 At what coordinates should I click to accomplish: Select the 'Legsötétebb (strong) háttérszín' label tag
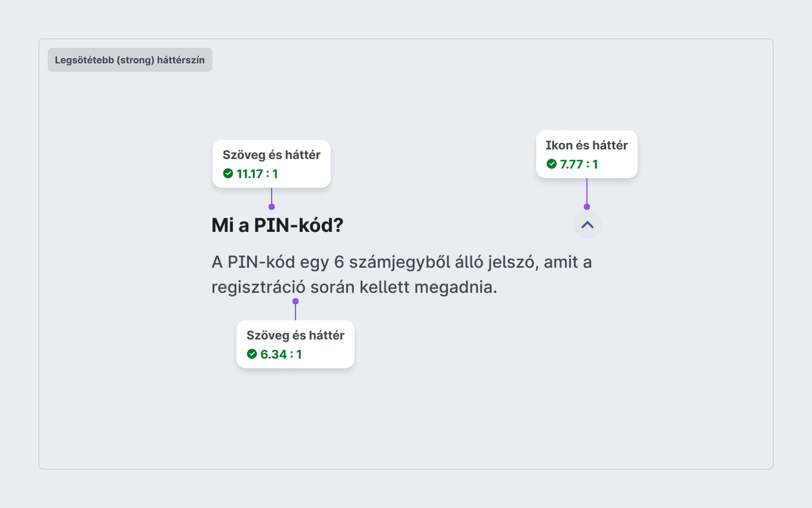pyautogui.click(x=130, y=60)
